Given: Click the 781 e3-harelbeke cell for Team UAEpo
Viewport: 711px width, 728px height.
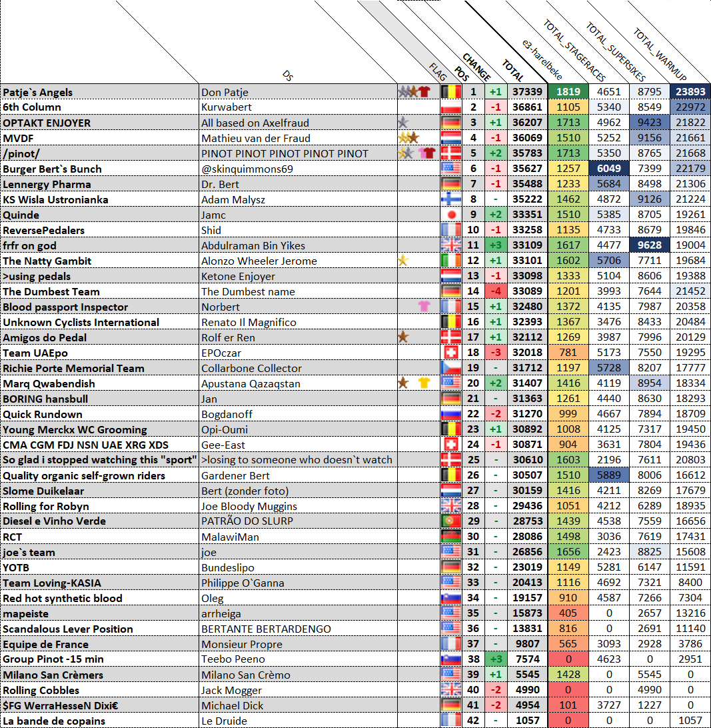Looking at the screenshot, I should [568, 353].
